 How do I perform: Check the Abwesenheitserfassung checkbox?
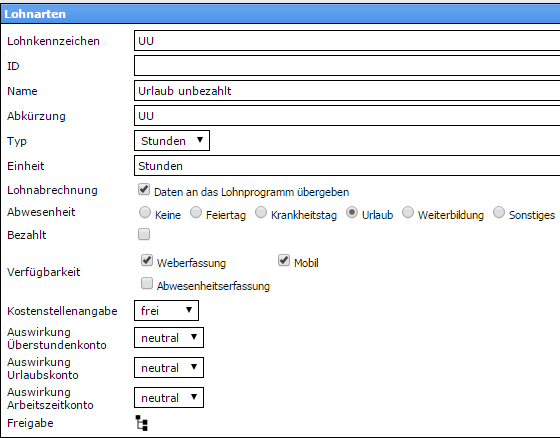(x=147, y=283)
